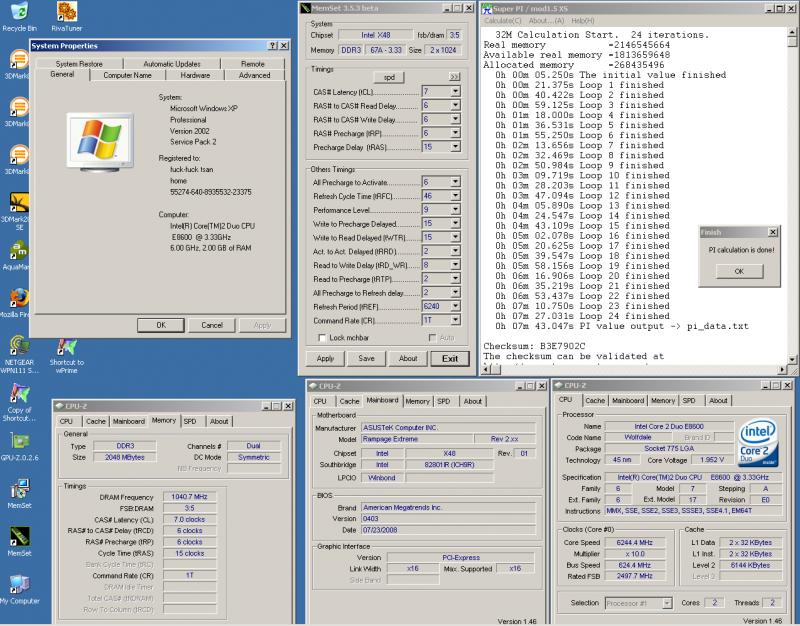
Task: Click the spd button in MemSet Timings
Action: coord(389,77)
